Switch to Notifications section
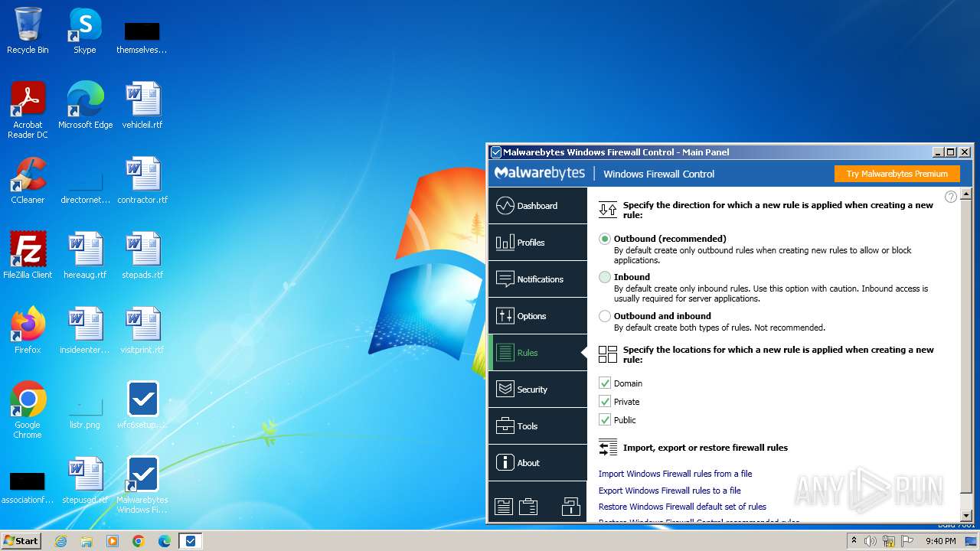The width and height of the screenshot is (980, 551). point(537,279)
